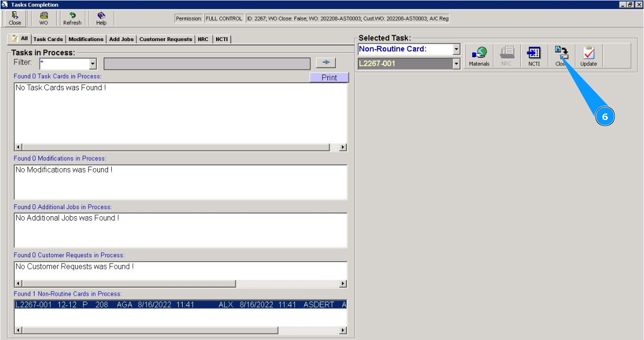Switch to the Task Cards tab
The image size is (644, 340).
point(48,39)
